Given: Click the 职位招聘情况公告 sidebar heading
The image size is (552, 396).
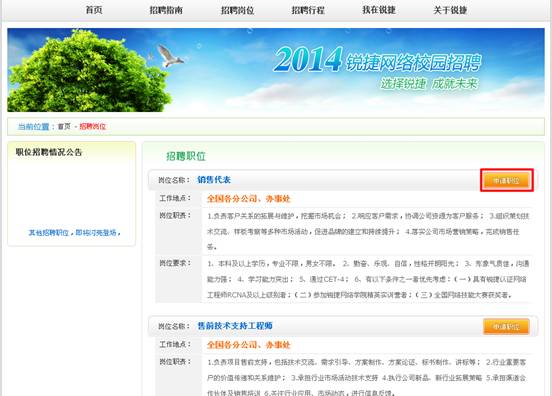Looking at the screenshot, I should 49,152.
